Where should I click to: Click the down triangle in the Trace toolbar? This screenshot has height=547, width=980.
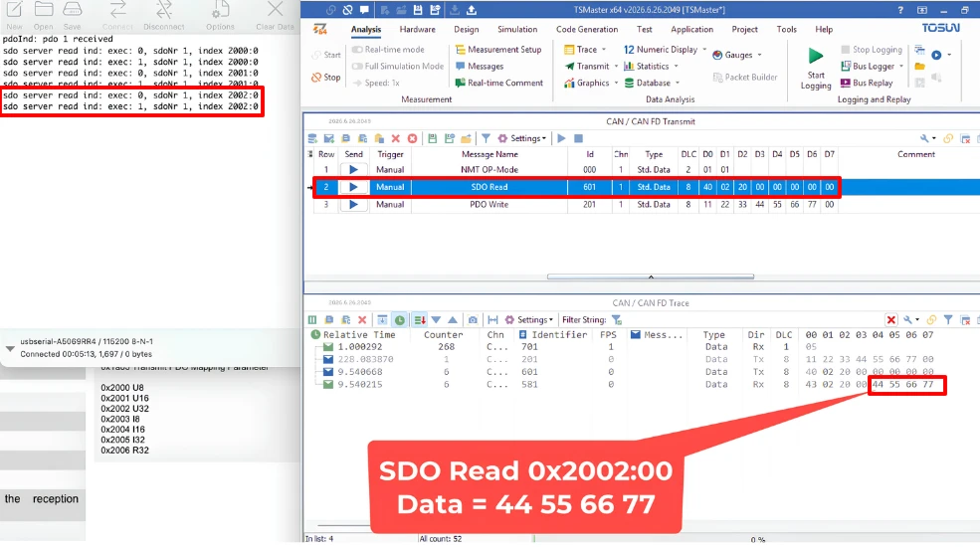(436, 319)
